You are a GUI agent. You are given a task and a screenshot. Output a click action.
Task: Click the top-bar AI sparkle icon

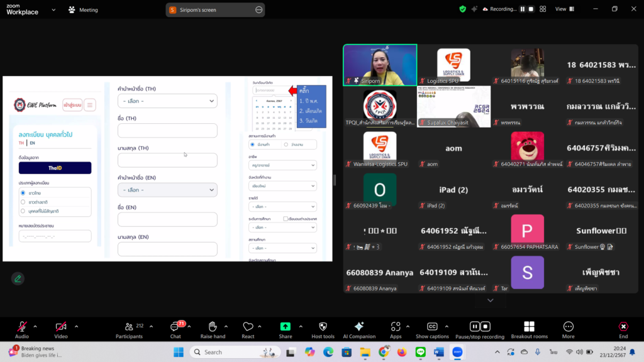point(474,9)
